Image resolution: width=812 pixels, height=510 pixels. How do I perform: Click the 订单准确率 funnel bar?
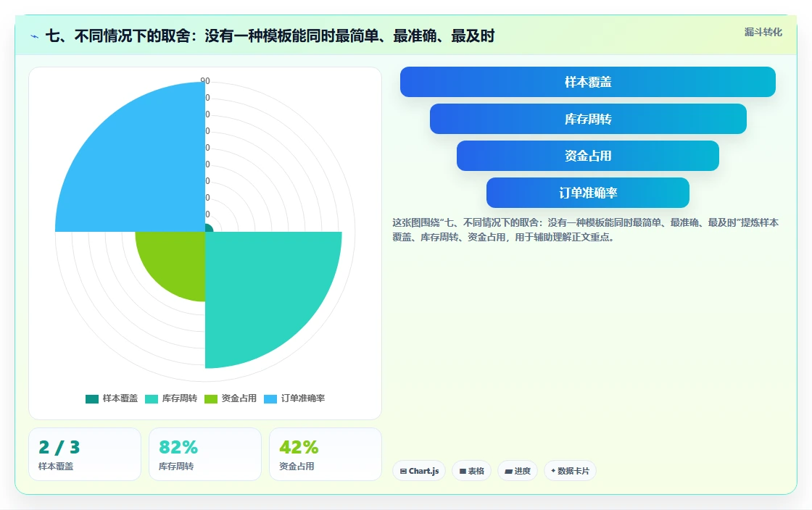588,193
